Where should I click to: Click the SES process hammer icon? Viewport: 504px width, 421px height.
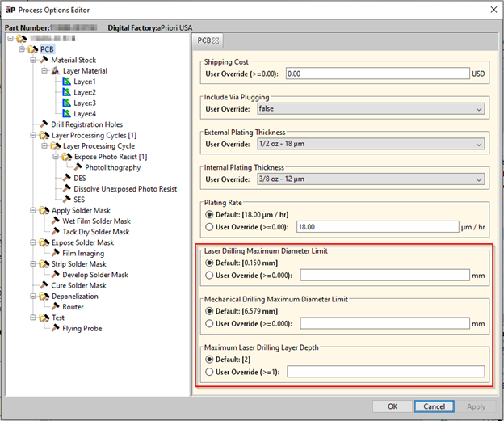66,199
